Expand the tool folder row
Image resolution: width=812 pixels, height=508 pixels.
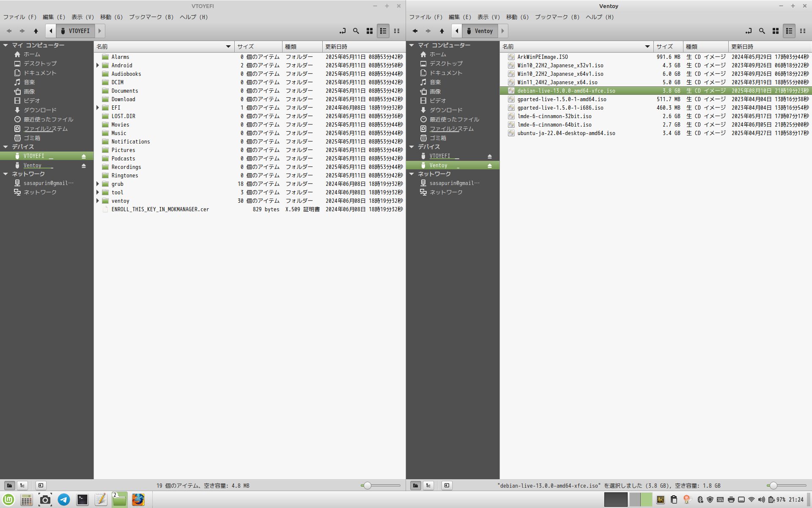pyautogui.click(x=98, y=192)
